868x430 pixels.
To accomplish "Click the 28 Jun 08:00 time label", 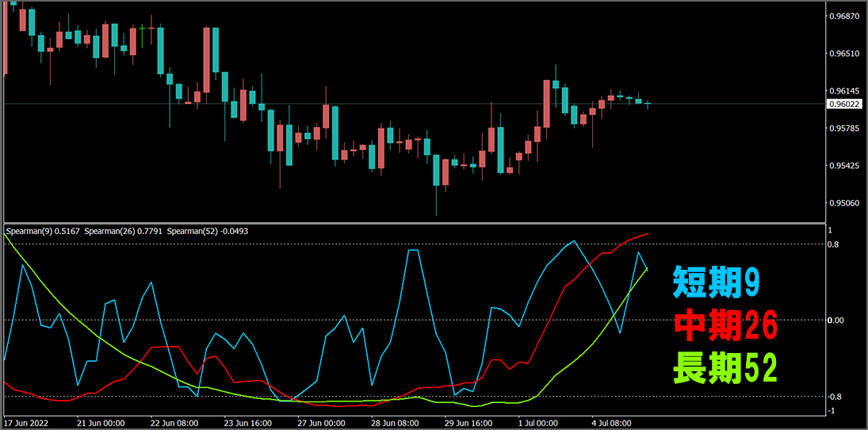I will point(395,422).
